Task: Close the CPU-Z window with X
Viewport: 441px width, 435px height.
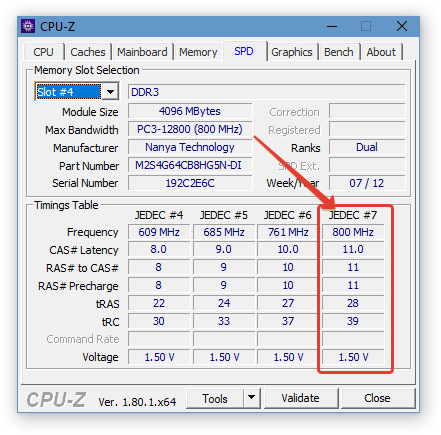Action: tap(402, 26)
